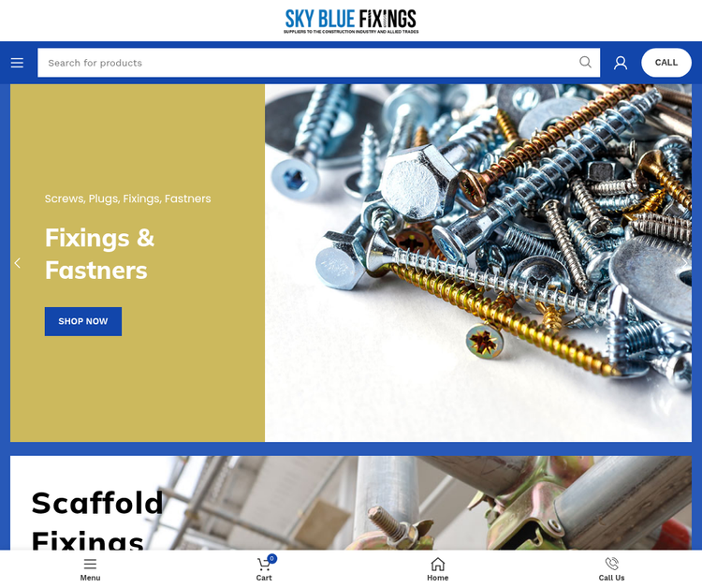This screenshot has height=588, width=702.
Task: Open the user account icon
Action: point(620,63)
